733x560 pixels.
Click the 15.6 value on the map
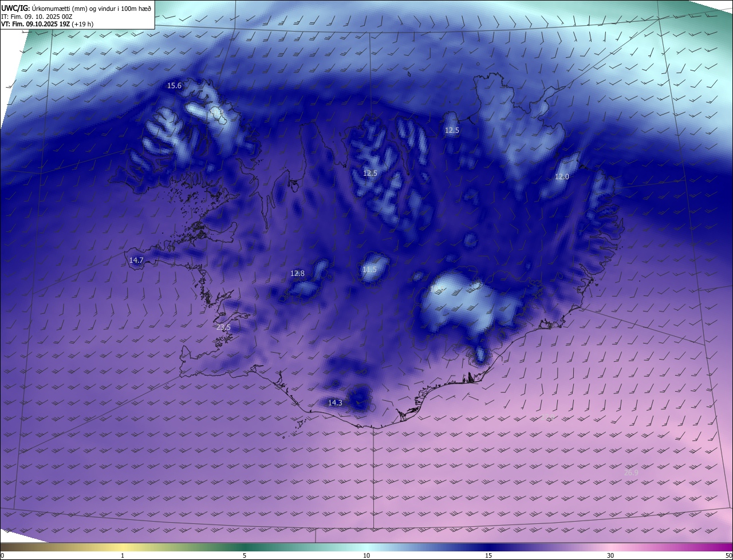[174, 86]
